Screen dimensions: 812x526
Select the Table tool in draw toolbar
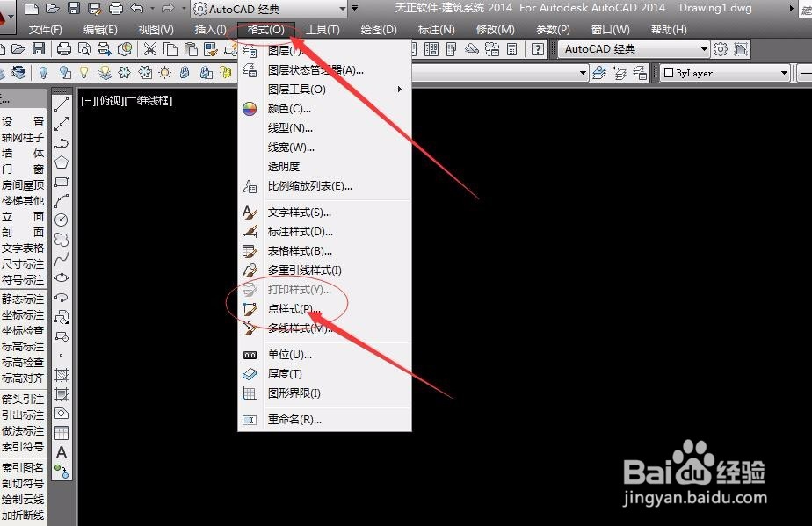pos(62,433)
